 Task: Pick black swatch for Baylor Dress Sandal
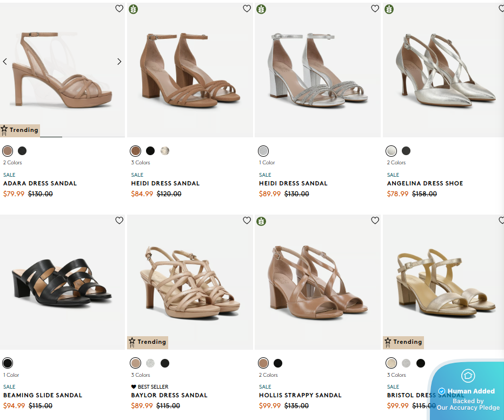tap(165, 363)
